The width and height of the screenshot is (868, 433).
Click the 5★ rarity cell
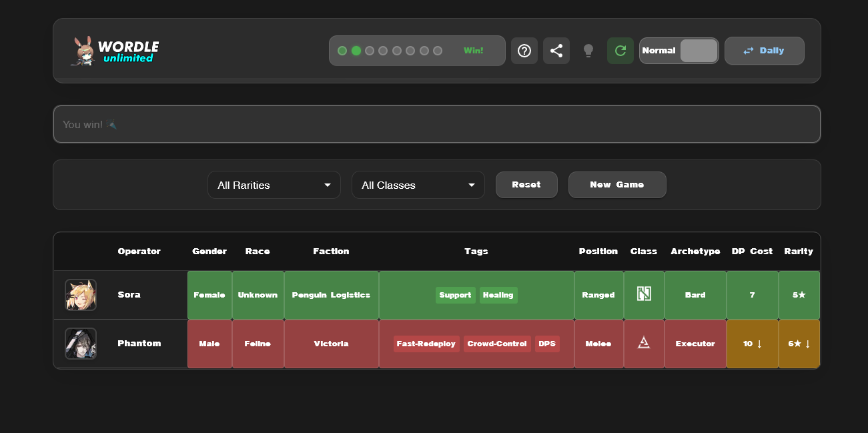(799, 295)
